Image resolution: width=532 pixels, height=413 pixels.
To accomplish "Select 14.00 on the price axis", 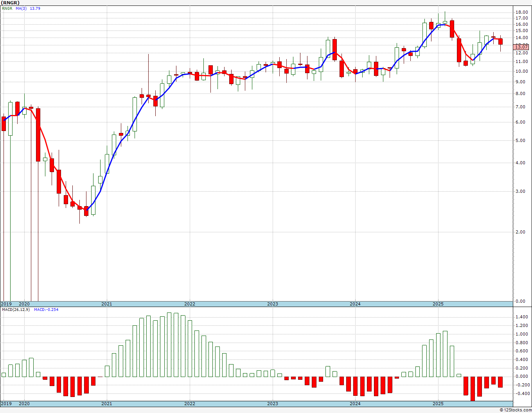I will [x=521, y=38].
